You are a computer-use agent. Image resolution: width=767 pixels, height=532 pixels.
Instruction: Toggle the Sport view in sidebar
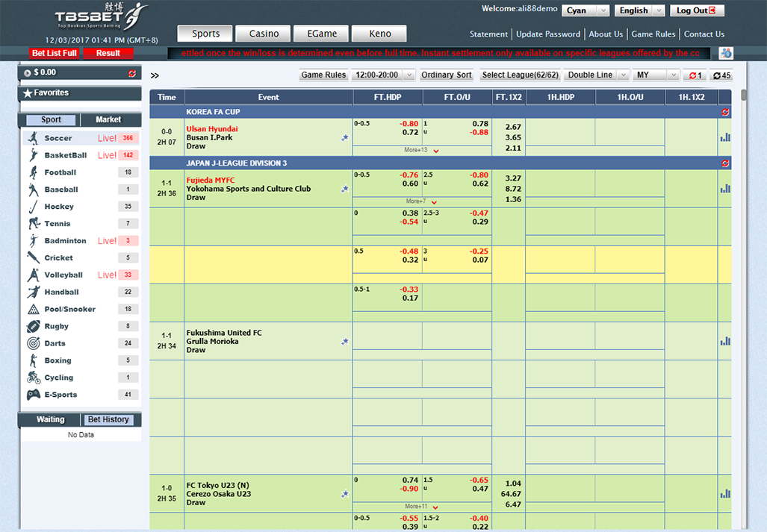pyautogui.click(x=51, y=120)
